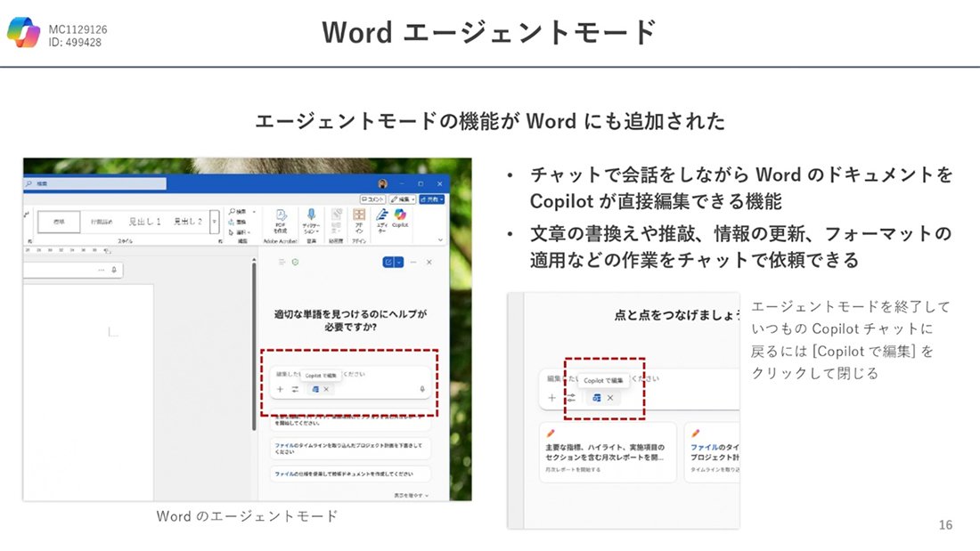
Task: Open the sliders settings icon in Word's Copilot prompt
Action: tap(295, 389)
